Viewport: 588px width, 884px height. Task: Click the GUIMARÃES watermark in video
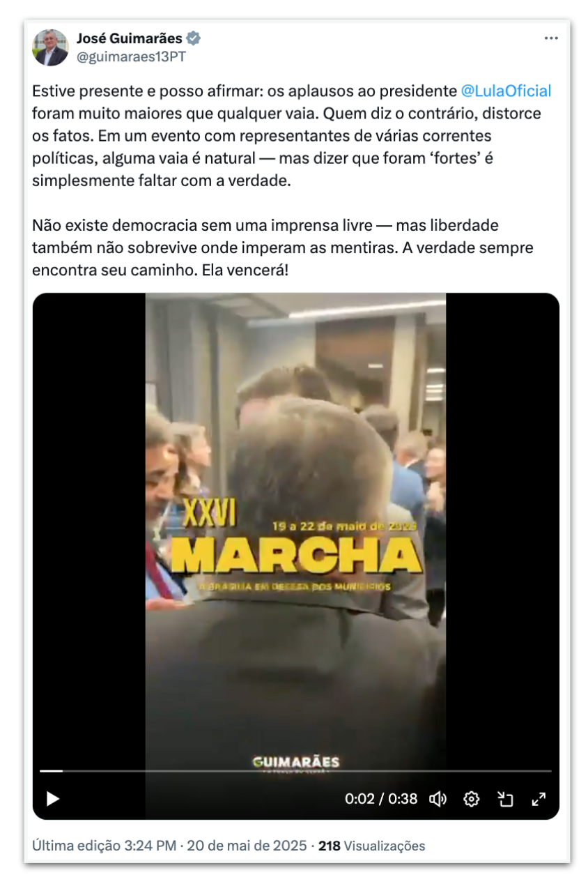pos(296,763)
